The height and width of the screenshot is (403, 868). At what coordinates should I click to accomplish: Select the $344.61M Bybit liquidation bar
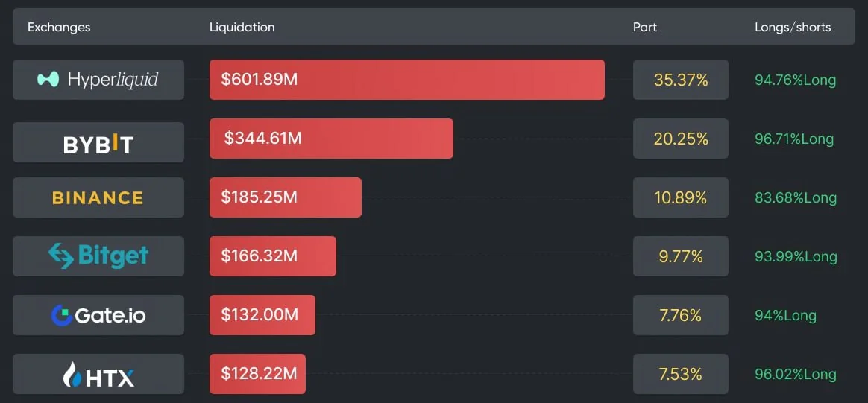point(331,139)
